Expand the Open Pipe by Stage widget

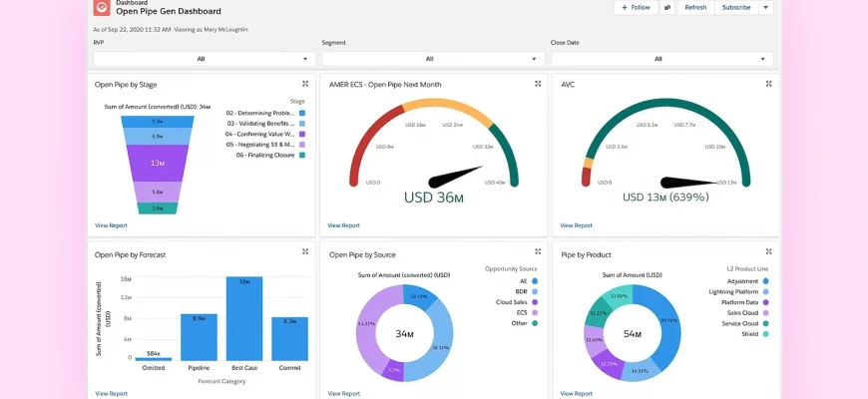(x=305, y=84)
